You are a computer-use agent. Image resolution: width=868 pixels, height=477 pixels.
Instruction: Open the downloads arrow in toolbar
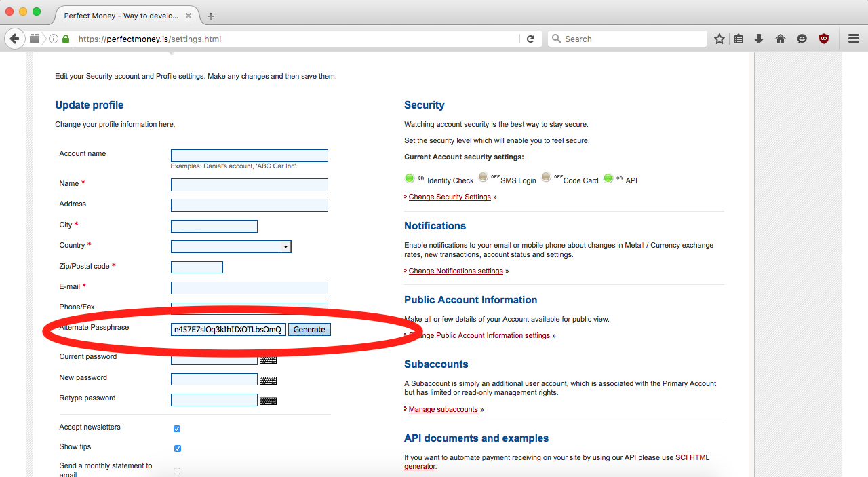click(759, 39)
